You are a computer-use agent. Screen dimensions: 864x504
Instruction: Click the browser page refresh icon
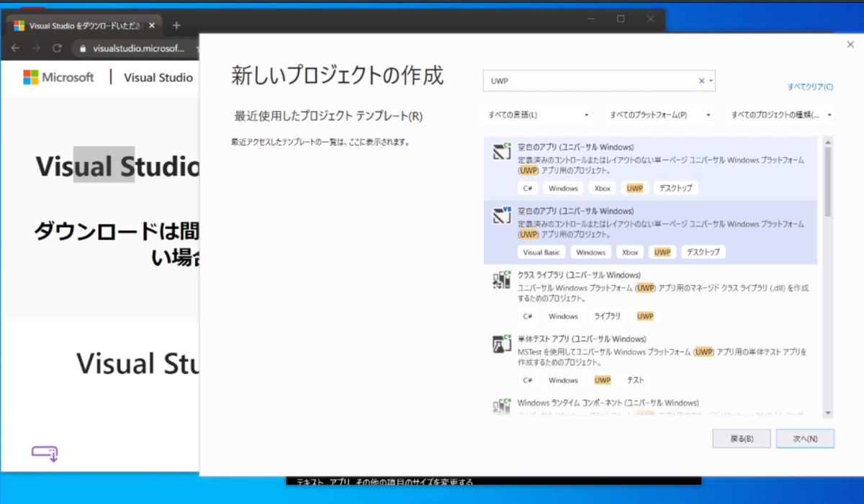pyautogui.click(x=57, y=49)
